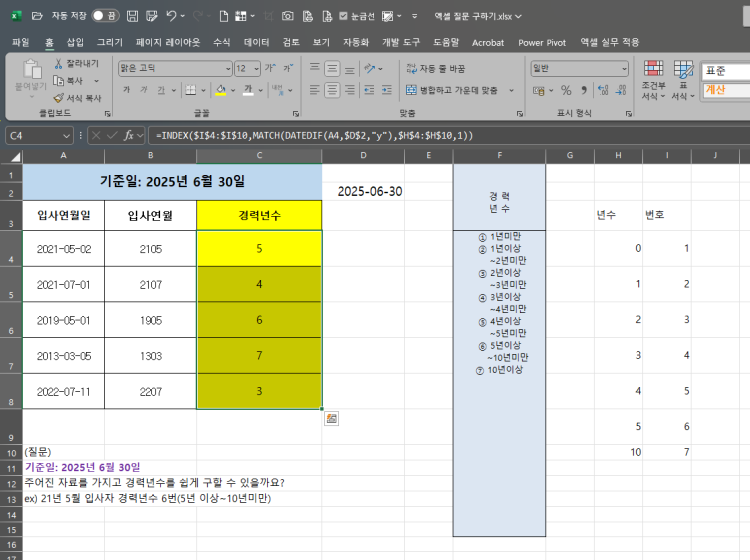
Task: Click the Cut (잘라내기) button
Action: [x=77, y=63]
